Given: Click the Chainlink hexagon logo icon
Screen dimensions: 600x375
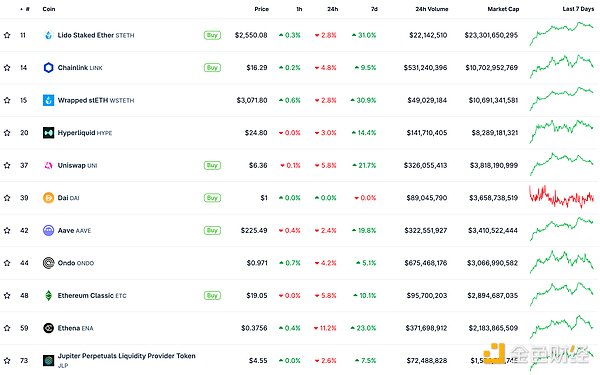Looking at the screenshot, I should 49,68.
